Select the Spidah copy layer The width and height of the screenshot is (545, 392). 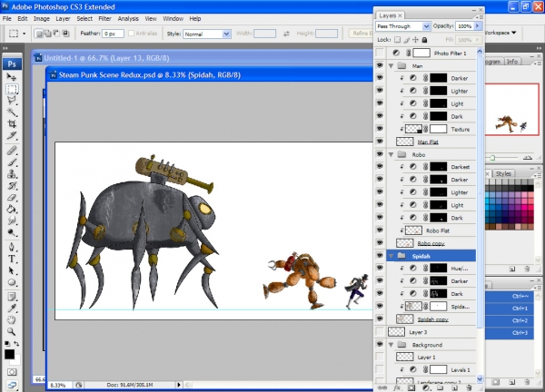432,319
